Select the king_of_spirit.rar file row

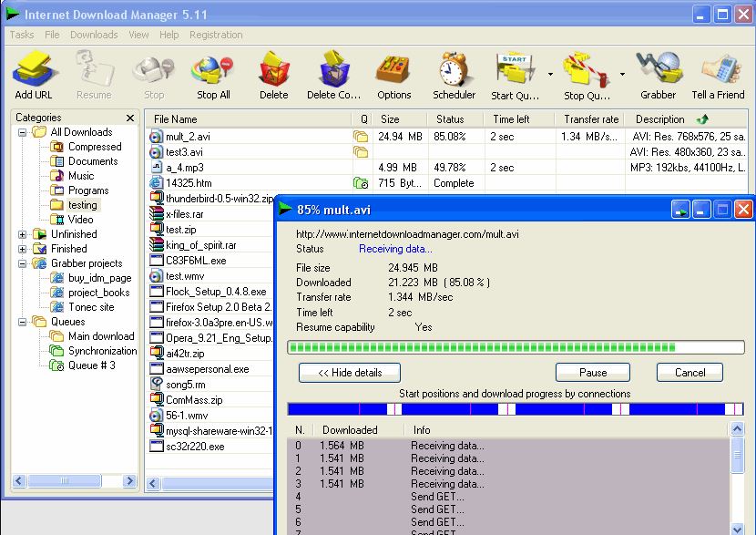(x=211, y=245)
